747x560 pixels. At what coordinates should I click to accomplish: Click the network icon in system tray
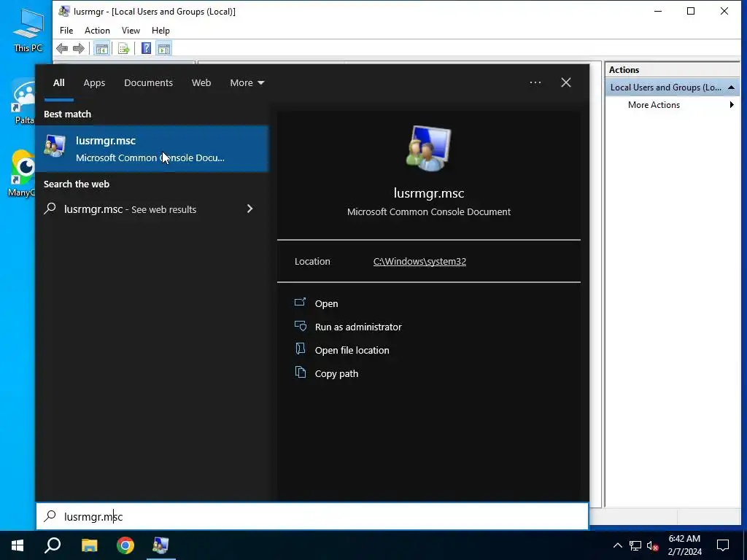coord(635,545)
